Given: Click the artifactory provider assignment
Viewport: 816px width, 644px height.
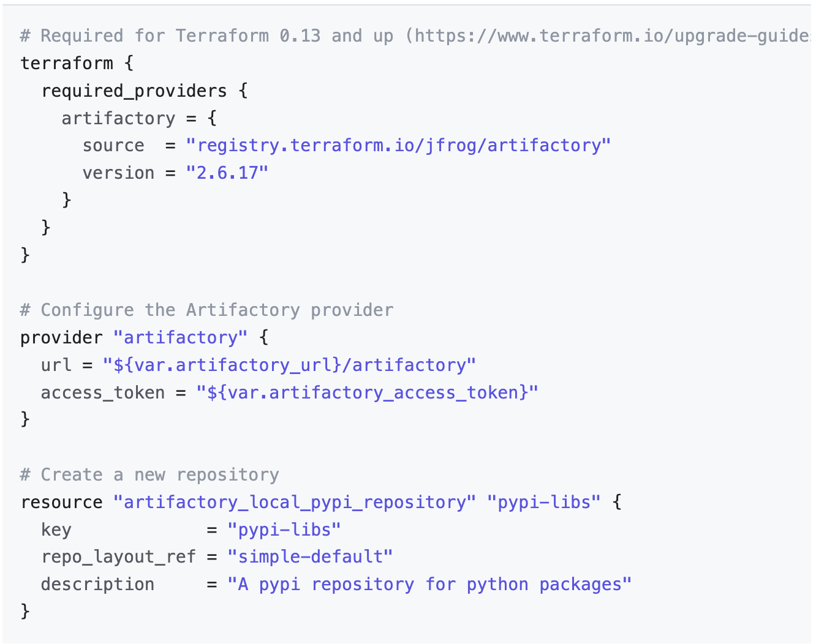Looking at the screenshot, I should tap(118, 118).
